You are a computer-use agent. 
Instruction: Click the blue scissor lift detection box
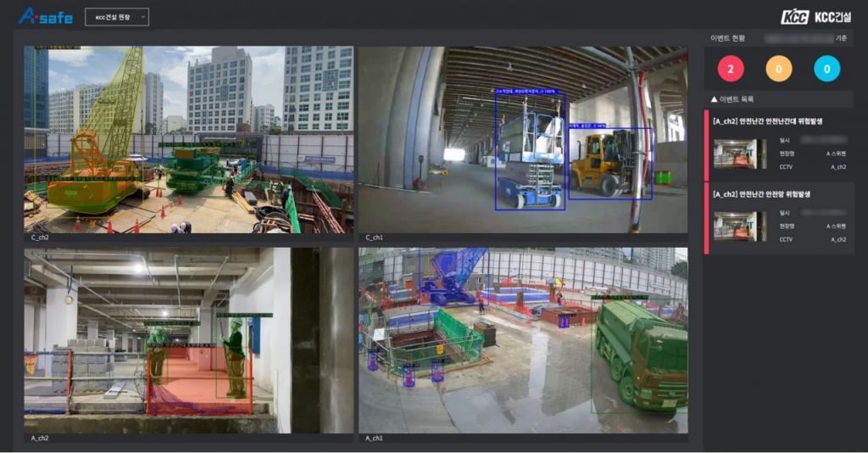pyautogui.click(x=530, y=151)
